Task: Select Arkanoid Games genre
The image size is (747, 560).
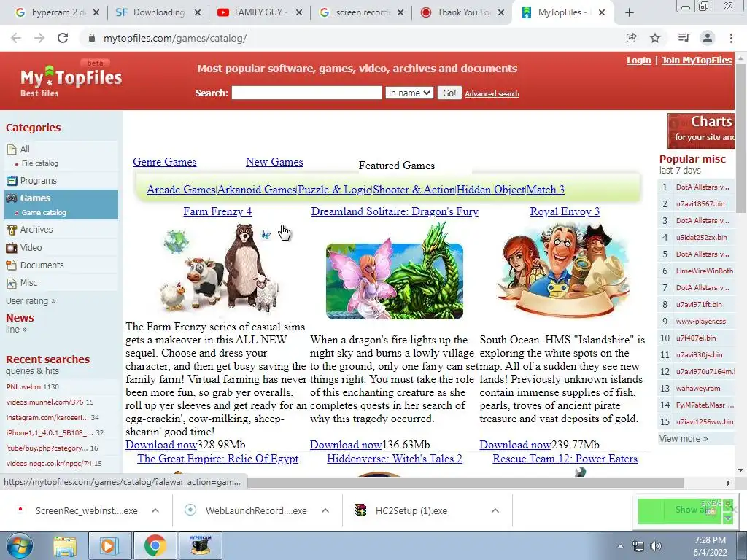Action: [x=257, y=190]
